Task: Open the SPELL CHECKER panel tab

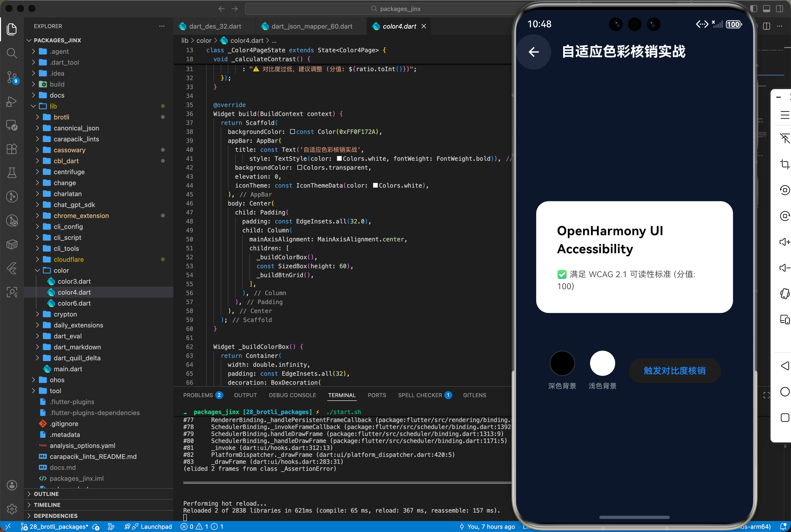Action: (x=425, y=395)
